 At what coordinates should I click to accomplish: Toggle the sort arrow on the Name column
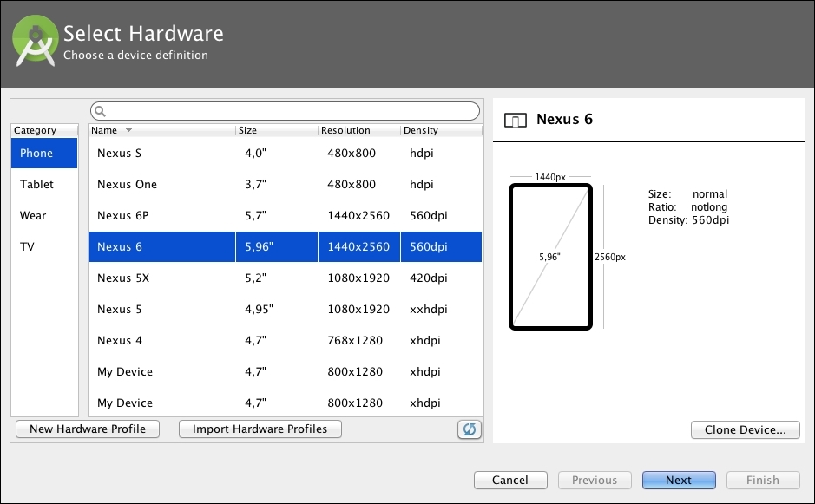coord(129,130)
